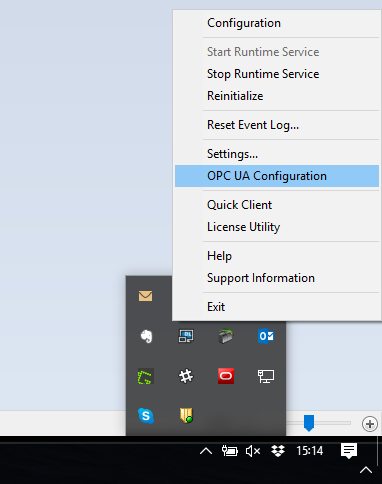382x484 pixels.
Task: Collapse hidden icons with the taskbar chevron
Action: pos(206,451)
